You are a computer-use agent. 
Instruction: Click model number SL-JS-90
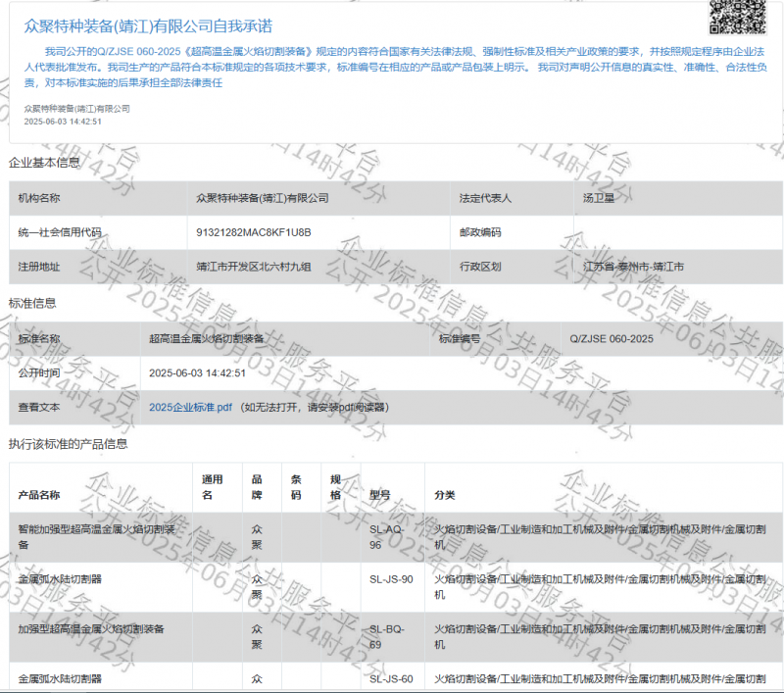(x=391, y=579)
